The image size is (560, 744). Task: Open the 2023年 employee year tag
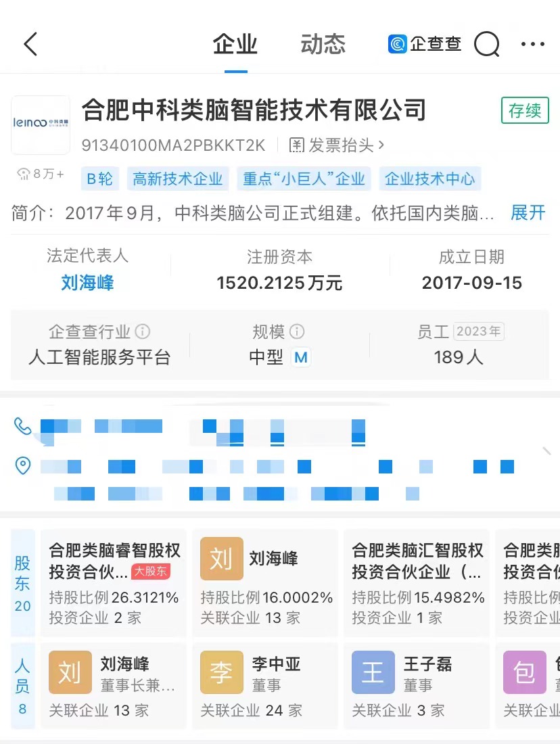(478, 331)
